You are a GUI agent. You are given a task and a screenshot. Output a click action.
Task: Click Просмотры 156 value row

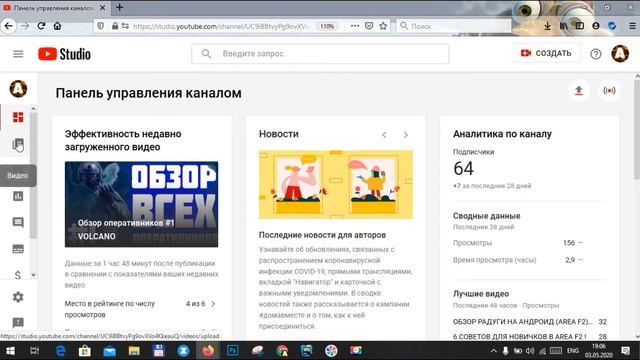coord(518,243)
